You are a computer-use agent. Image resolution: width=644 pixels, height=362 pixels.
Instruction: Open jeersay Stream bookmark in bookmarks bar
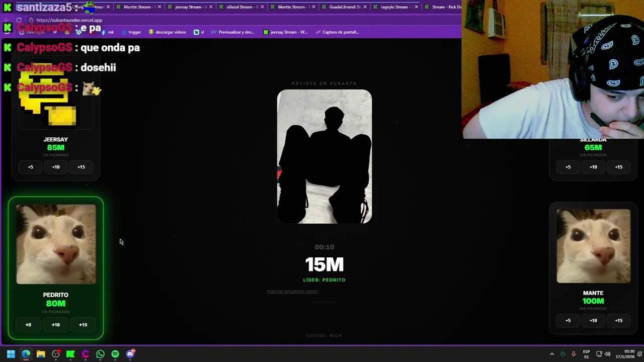coord(285,32)
